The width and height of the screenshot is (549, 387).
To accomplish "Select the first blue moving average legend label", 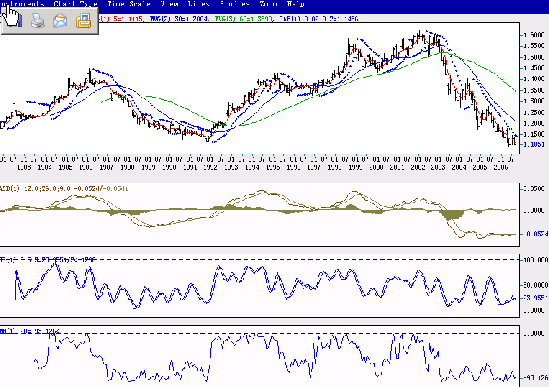I will [179, 19].
